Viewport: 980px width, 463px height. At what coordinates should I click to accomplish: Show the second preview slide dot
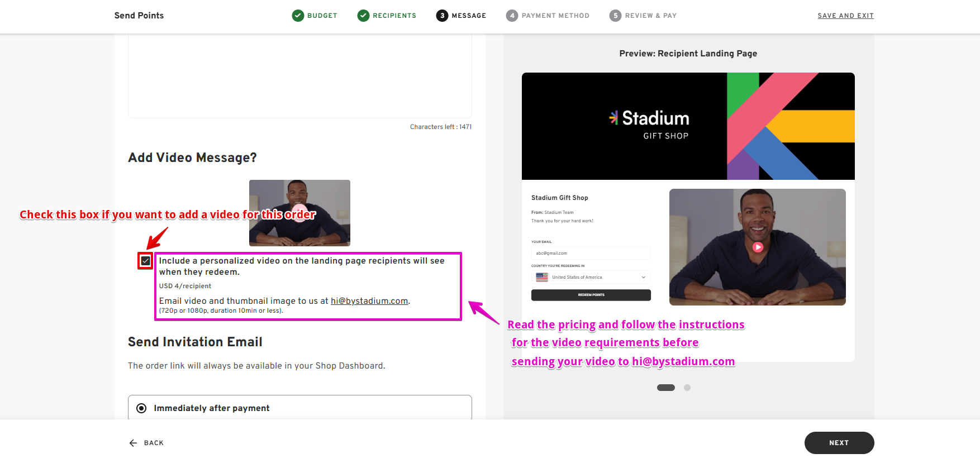[x=687, y=388]
